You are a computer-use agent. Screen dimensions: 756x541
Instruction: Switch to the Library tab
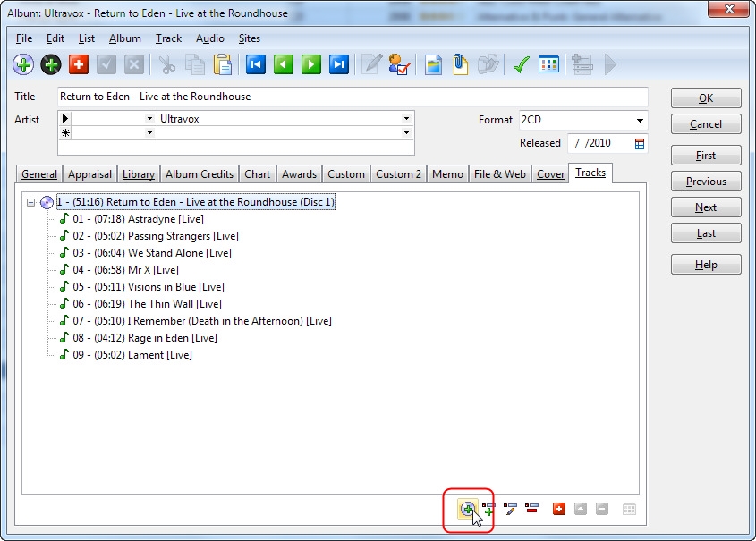139,174
